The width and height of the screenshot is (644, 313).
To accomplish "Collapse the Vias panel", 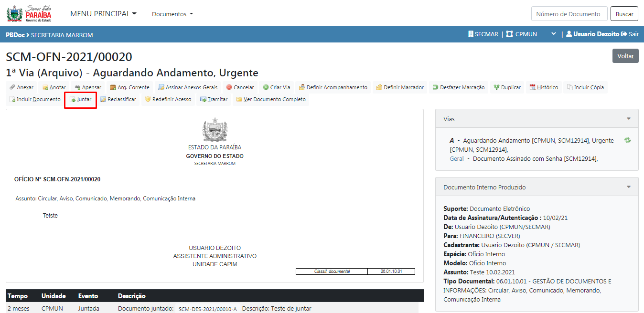I will [x=629, y=119].
